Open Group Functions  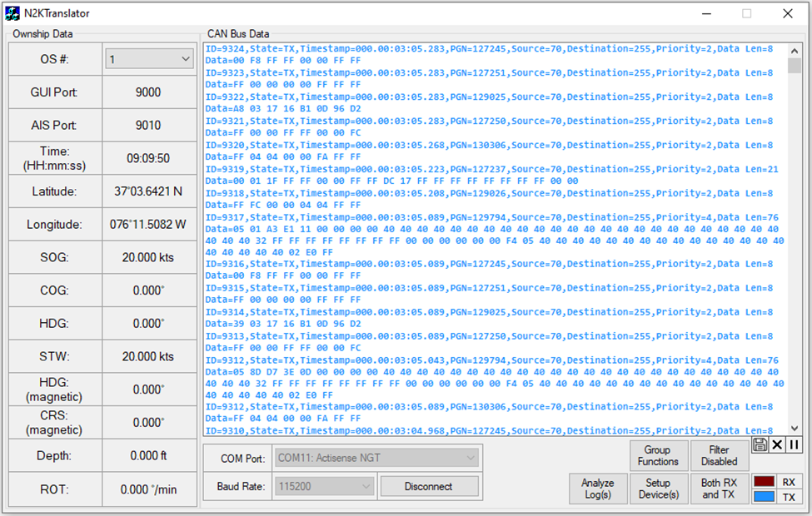[x=658, y=456]
